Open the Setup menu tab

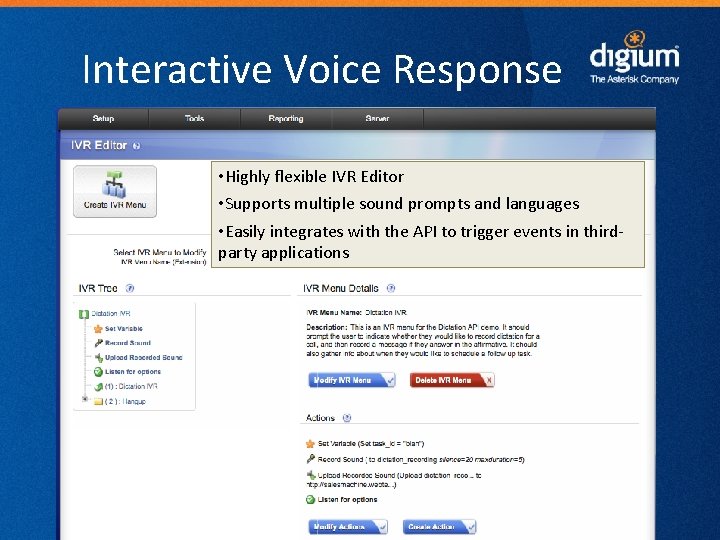click(x=103, y=118)
